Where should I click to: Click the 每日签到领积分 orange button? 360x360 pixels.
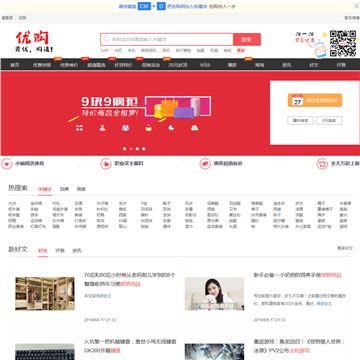pyautogui.click(x=315, y=100)
